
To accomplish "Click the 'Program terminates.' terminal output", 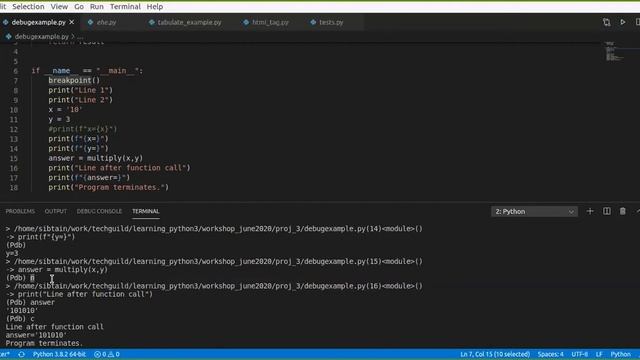I will tap(44, 343).
